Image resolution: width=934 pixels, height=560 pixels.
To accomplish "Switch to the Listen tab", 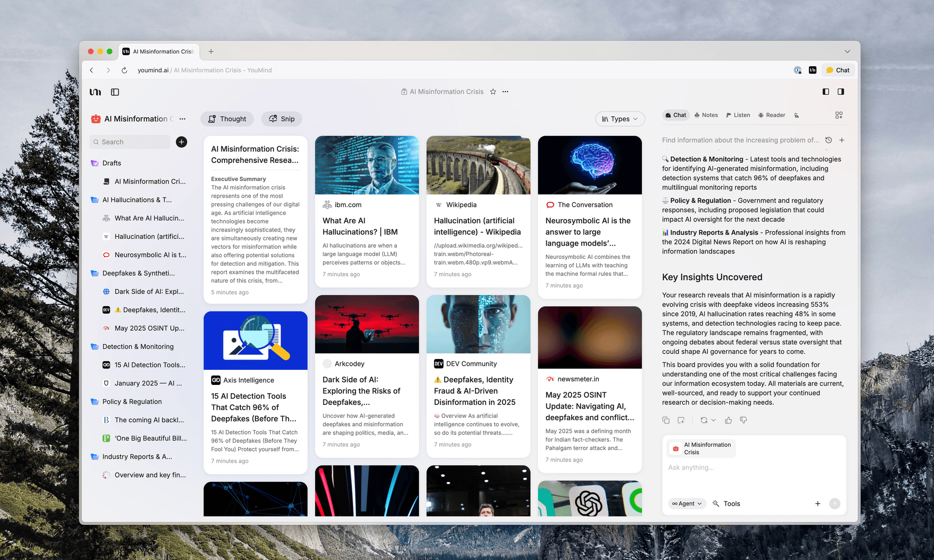I will 738,115.
